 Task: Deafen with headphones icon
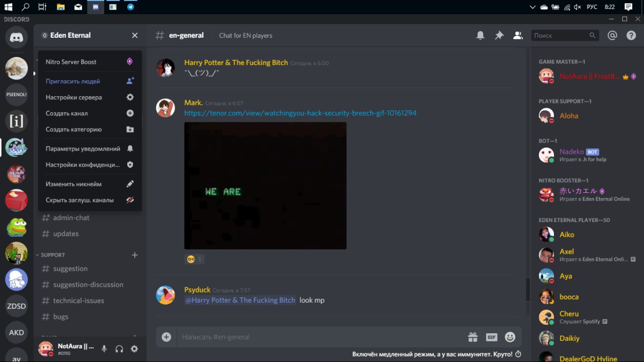(119, 349)
